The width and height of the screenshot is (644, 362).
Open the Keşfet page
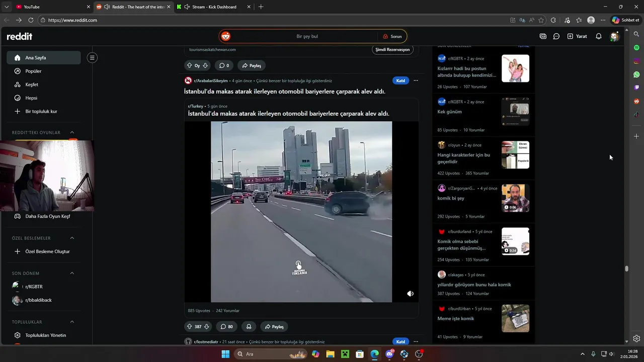pyautogui.click(x=44, y=84)
